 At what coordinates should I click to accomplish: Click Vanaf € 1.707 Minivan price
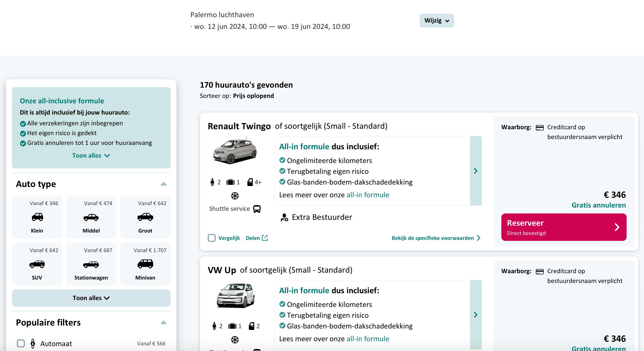pos(150,250)
